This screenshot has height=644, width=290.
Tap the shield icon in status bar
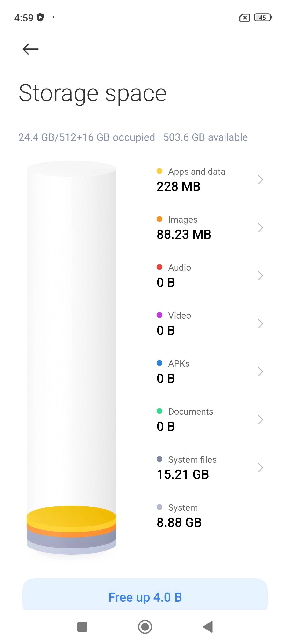(x=40, y=18)
